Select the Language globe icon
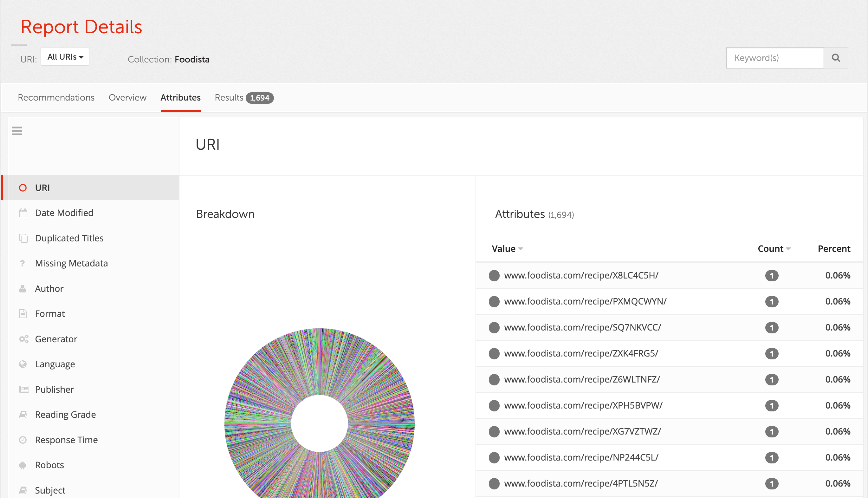 click(23, 364)
